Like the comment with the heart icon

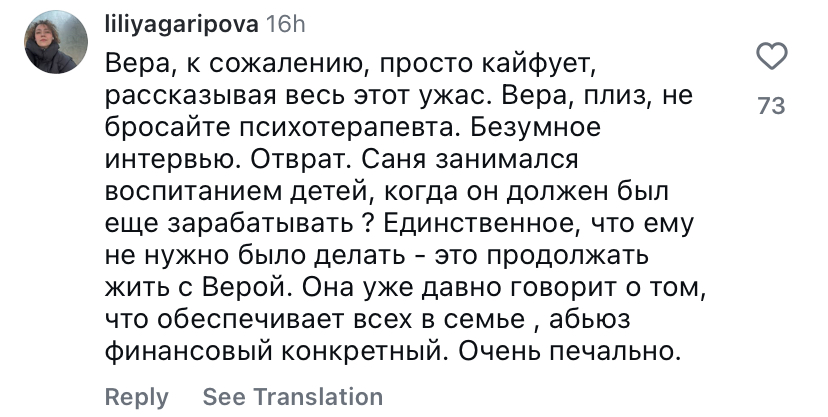[x=772, y=56]
